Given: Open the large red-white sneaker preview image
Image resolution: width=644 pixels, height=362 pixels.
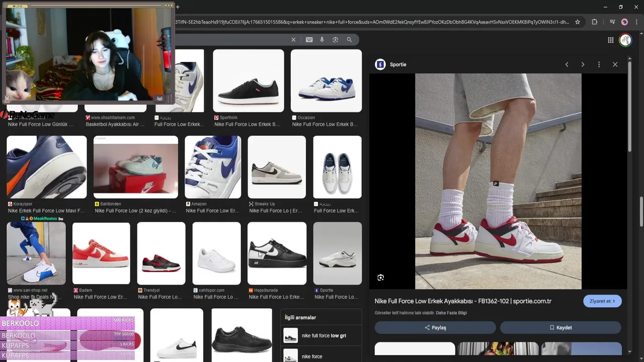Looking at the screenshot, I should click(x=498, y=182).
